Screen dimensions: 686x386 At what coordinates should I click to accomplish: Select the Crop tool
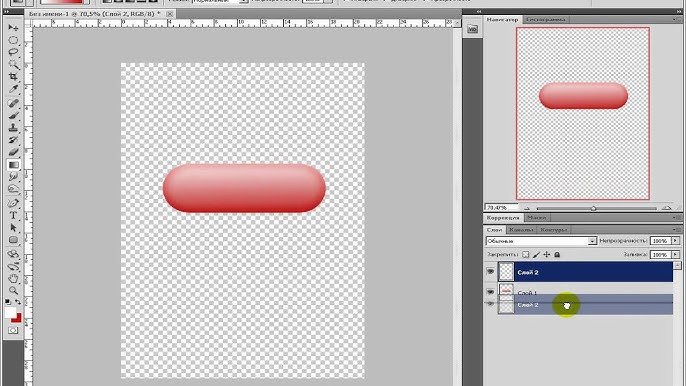(x=13, y=77)
